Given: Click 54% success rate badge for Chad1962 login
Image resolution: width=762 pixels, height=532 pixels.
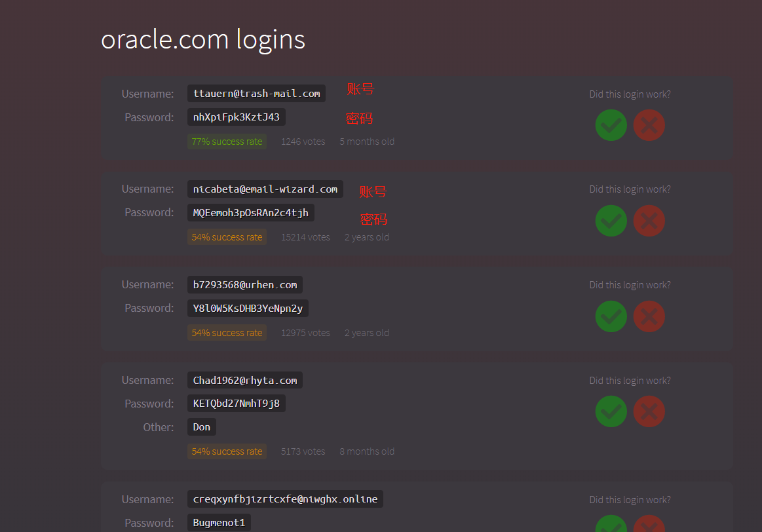Looking at the screenshot, I should coord(227,451).
